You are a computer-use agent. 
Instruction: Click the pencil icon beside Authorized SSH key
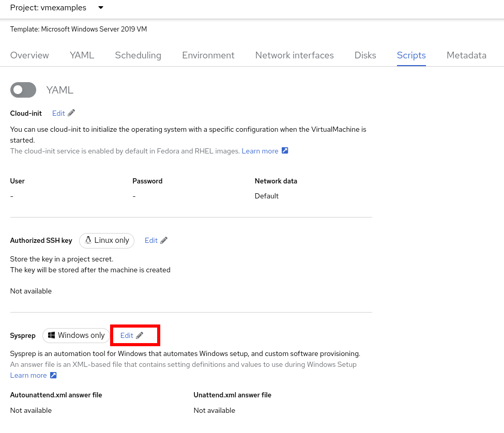pyautogui.click(x=164, y=240)
